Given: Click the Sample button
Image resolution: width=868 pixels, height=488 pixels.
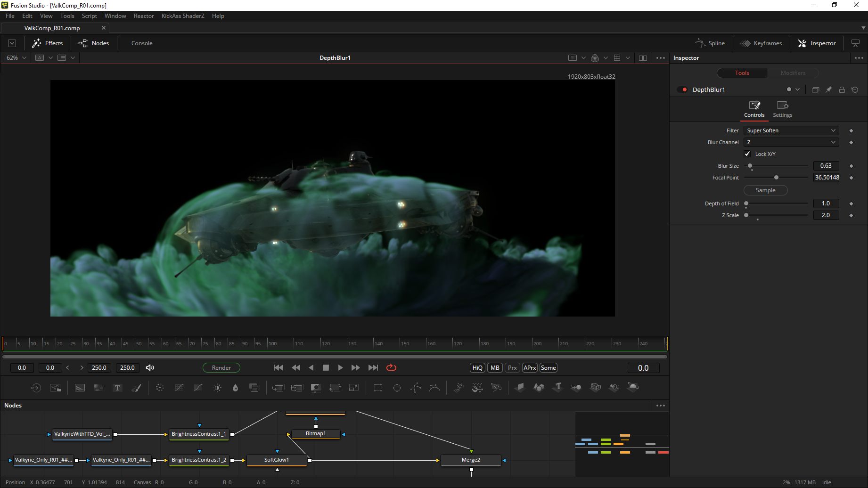Looking at the screenshot, I should pyautogui.click(x=765, y=190).
